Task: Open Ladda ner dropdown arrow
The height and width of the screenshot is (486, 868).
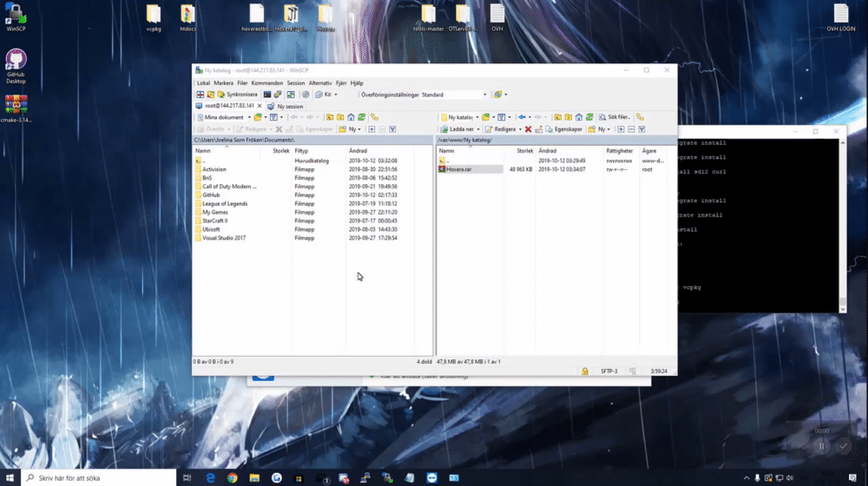Action: pyautogui.click(x=478, y=129)
